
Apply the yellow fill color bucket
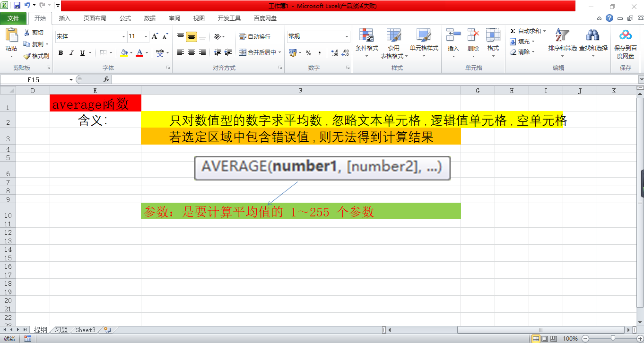pyautogui.click(x=124, y=53)
